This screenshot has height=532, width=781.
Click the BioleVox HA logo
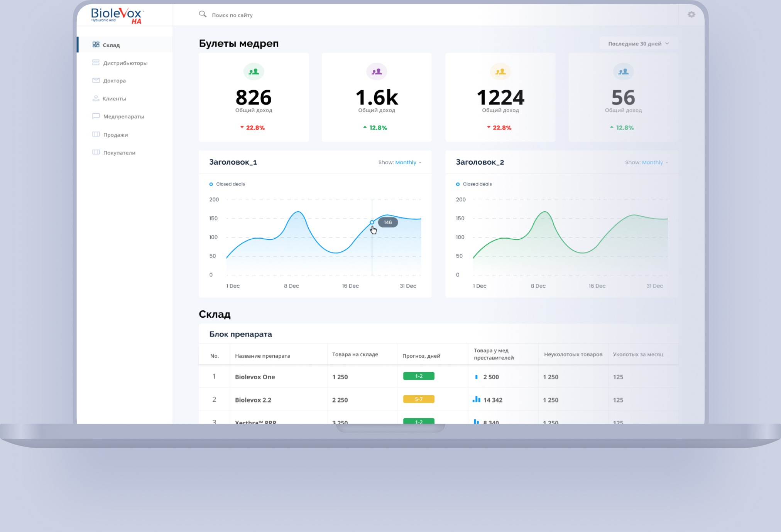point(117,15)
